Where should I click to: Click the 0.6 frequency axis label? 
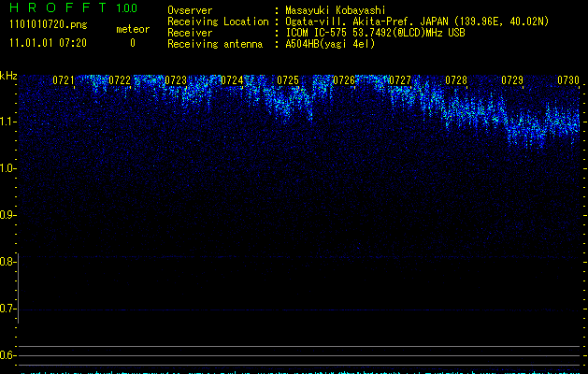[x=7, y=355]
